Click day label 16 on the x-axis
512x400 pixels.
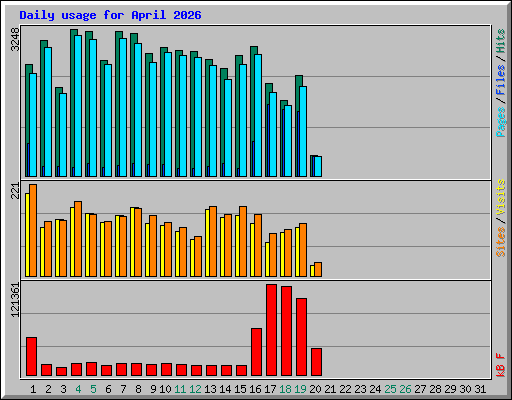(255, 389)
